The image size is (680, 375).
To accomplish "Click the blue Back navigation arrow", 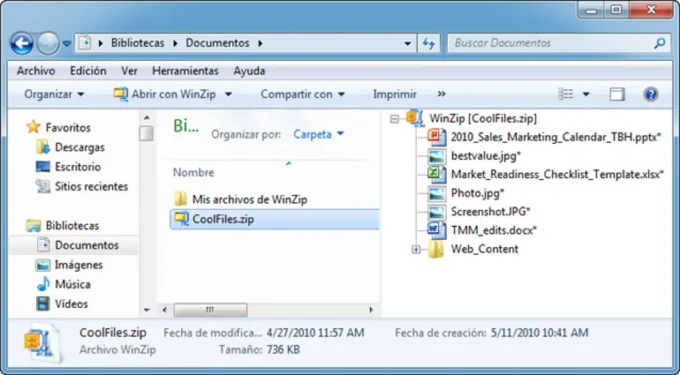I will 22,43.
